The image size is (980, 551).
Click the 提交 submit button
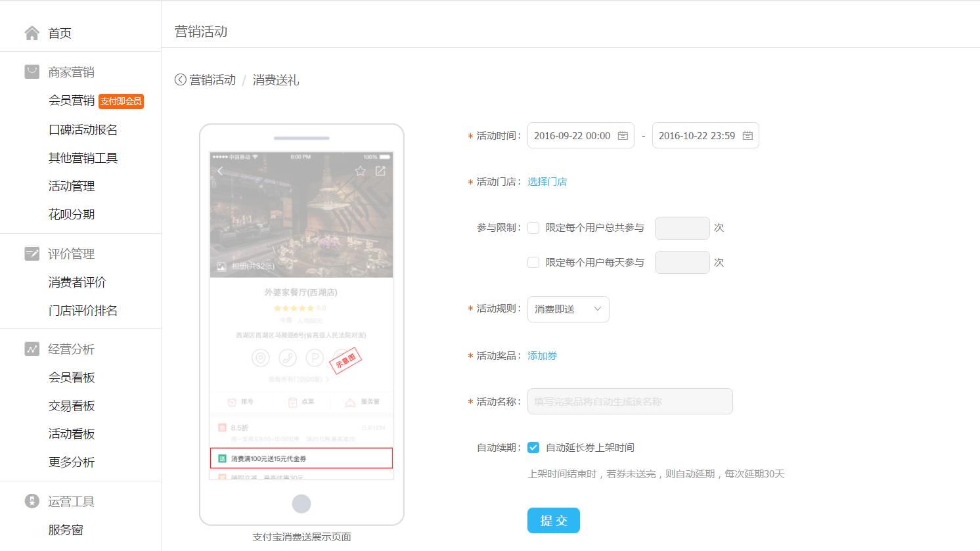click(554, 520)
